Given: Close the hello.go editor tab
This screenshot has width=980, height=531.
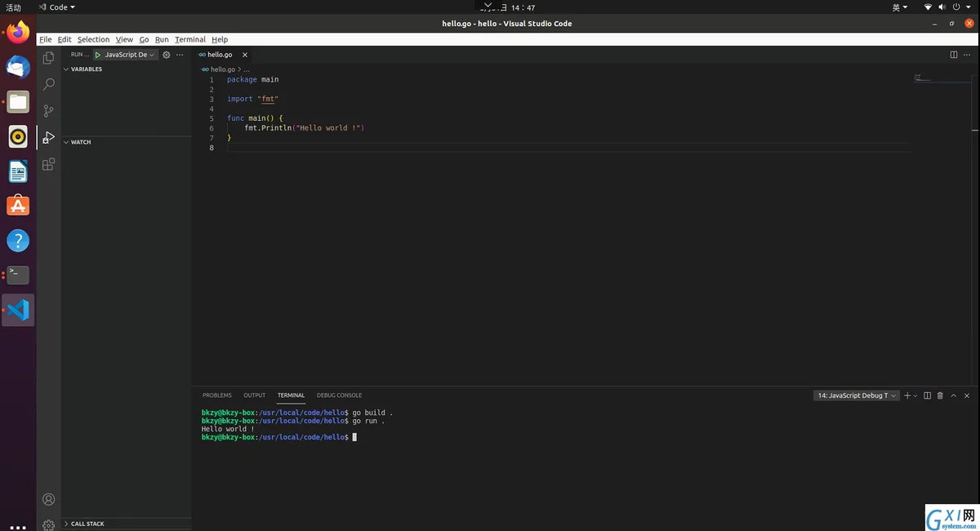Looking at the screenshot, I should [x=244, y=55].
